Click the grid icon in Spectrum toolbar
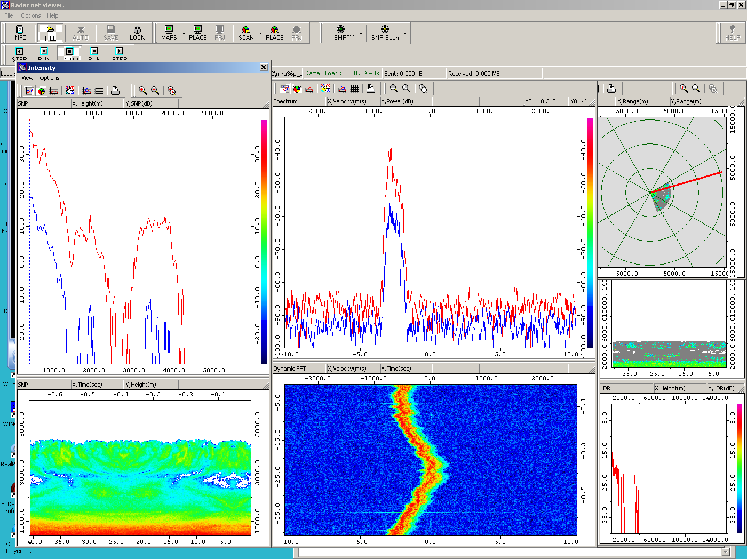The image size is (747, 560). 355,89
